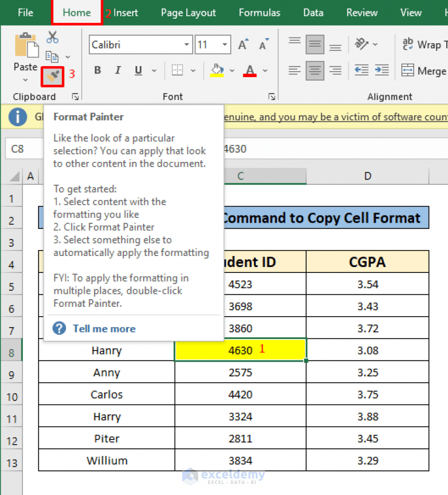The height and width of the screenshot is (495, 448).
Task: Select column C header
Action: pos(265,176)
